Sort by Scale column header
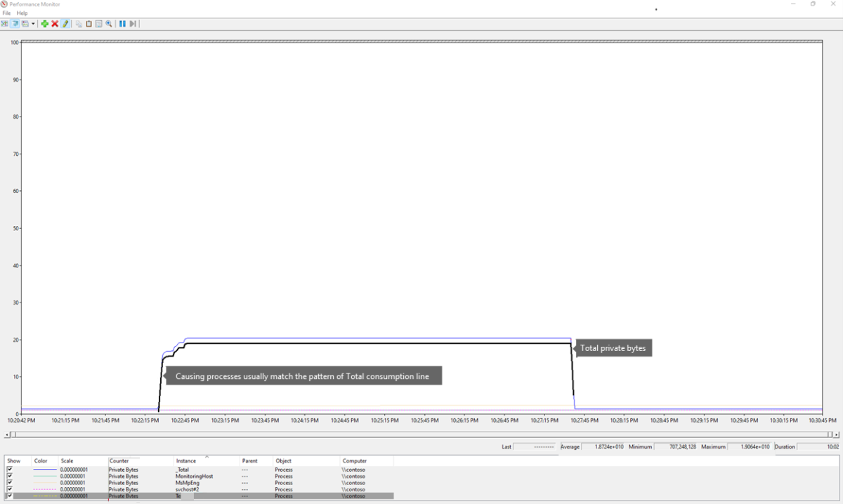 [x=83, y=461]
